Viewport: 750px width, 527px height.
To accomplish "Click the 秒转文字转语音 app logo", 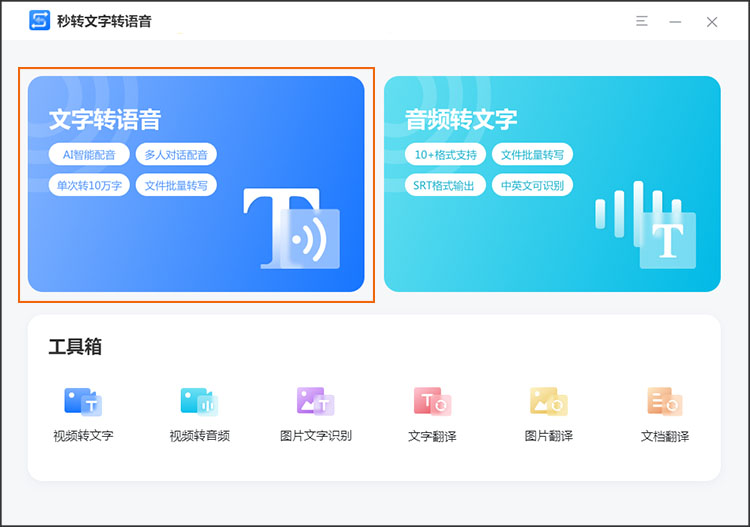I will (40, 21).
